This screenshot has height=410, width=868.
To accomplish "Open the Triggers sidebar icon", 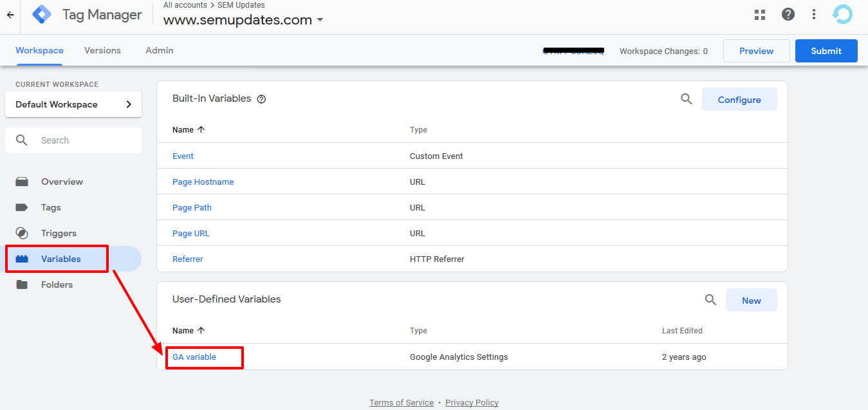I will pyautogui.click(x=23, y=232).
